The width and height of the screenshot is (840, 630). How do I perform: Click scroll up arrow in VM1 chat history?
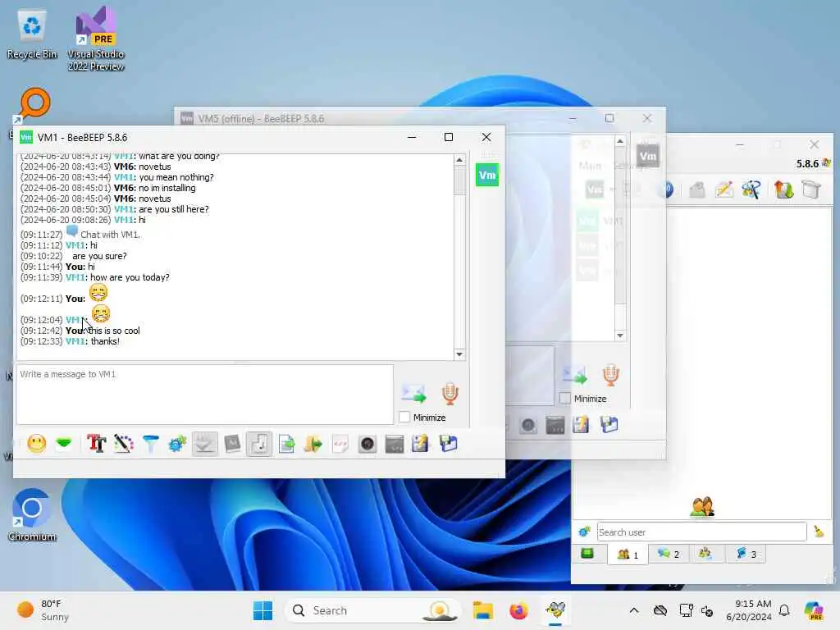tap(459, 160)
